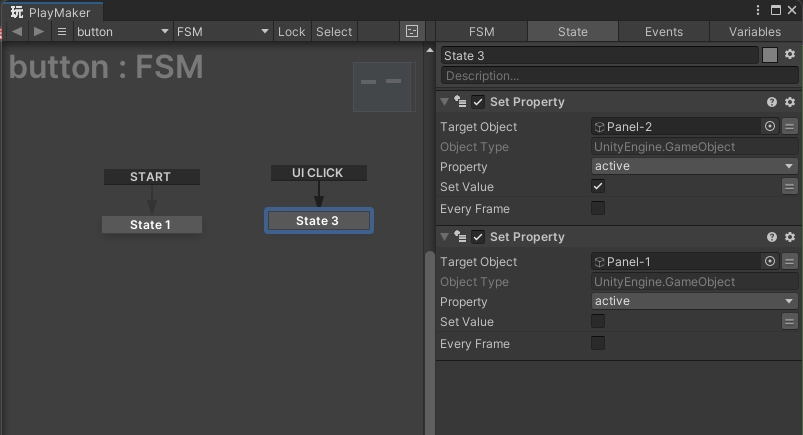The image size is (803, 435).
Task: Collapse the second Set Property action
Action: (444, 237)
